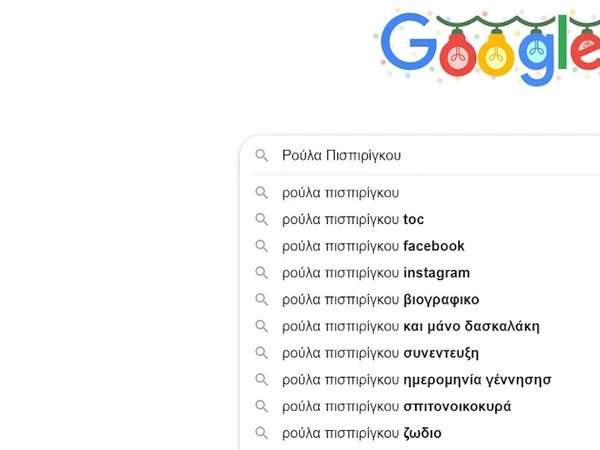Screen dimensions: 600x450
Task: Click the magnifier icon beside the 'instagram' suggestion
Action: click(x=262, y=273)
